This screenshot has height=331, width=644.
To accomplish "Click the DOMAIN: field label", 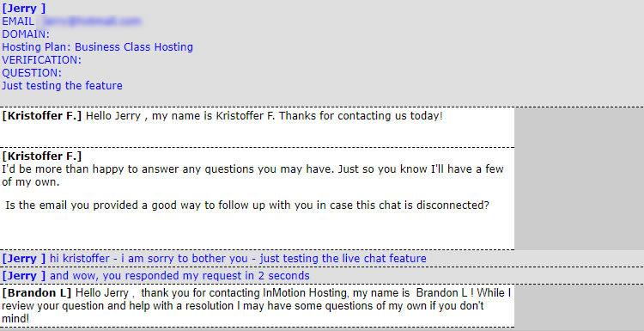I will 26,34.
